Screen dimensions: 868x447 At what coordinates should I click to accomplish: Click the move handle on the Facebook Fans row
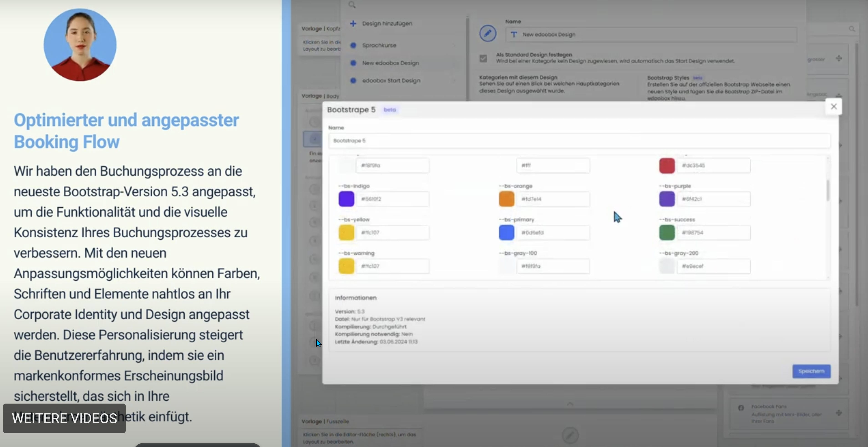(839, 413)
